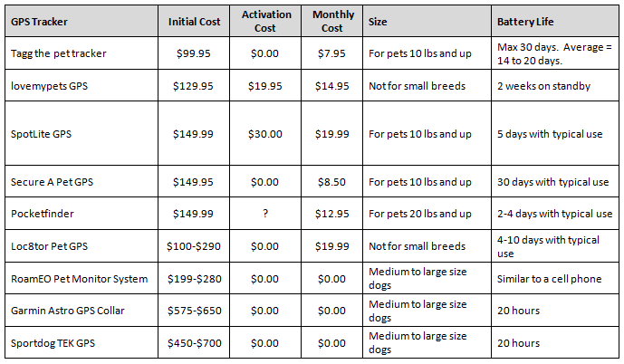The image size is (624, 364).
Task: Click the Size column header
Action: 381,21
